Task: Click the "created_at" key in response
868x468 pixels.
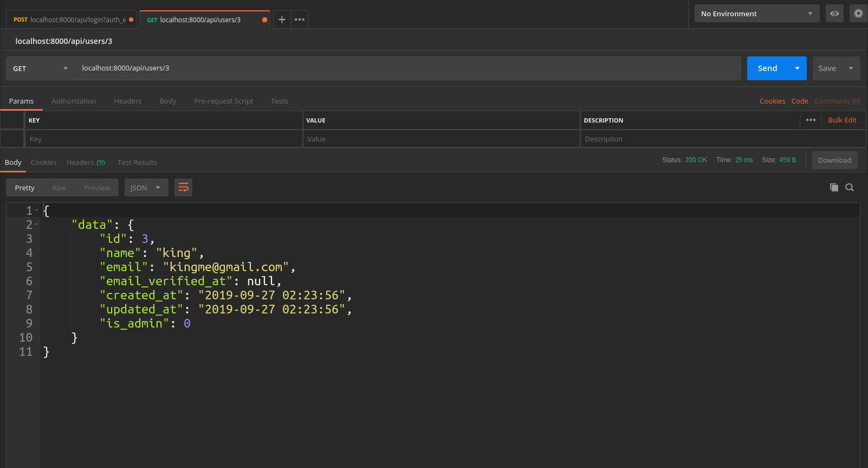Action: pyautogui.click(x=141, y=295)
